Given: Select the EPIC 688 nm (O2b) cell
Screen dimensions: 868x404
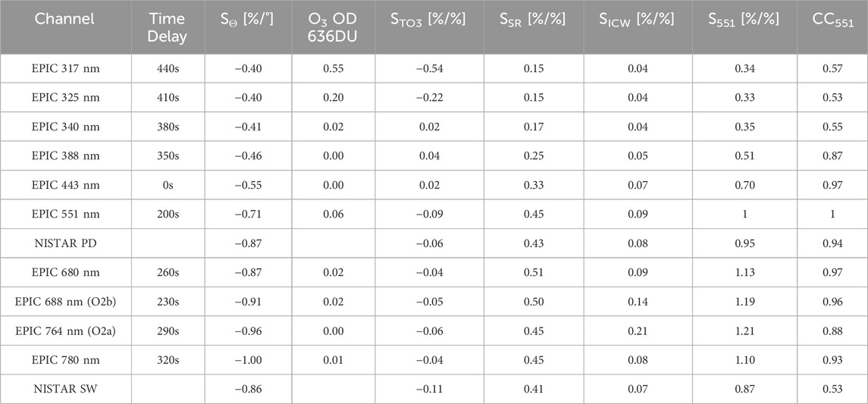Looking at the screenshot, I should pos(65,301).
